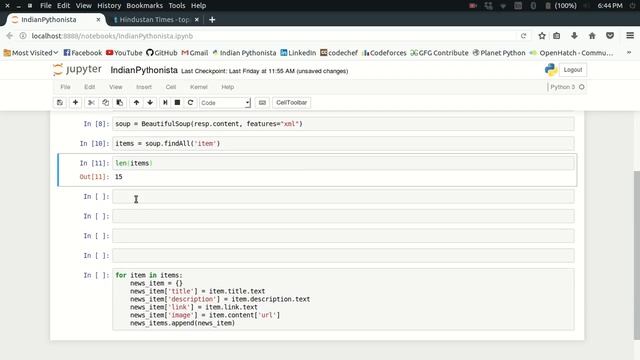Open Jupyter Insert menu
640x360 pixels.
(144, 87)
